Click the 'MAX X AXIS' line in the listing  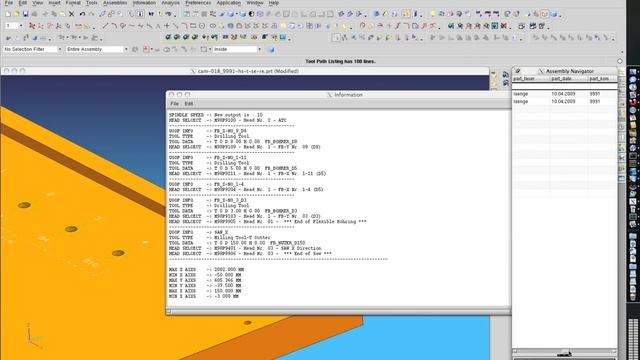(x=207, y=269)
